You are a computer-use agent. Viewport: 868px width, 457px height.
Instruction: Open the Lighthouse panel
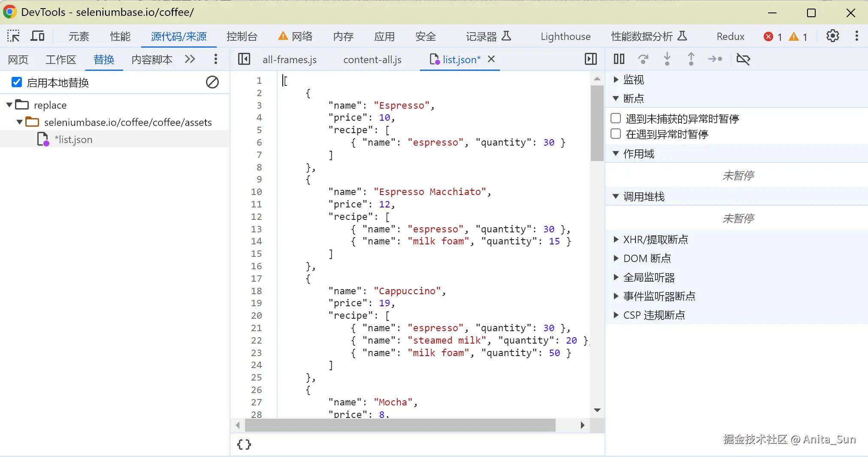tap(566, 37)
